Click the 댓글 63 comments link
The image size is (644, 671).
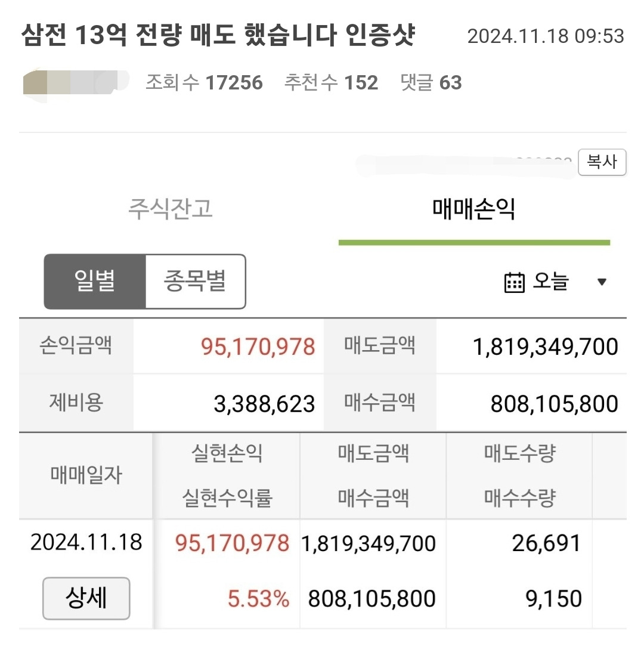pyautogui.click(x=431, y=83)
